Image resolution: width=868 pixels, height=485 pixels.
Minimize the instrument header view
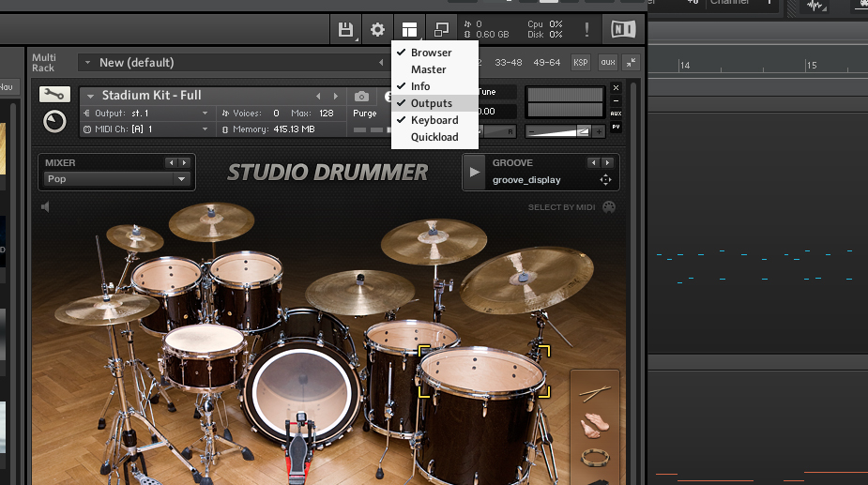click(x=617, y=100)
